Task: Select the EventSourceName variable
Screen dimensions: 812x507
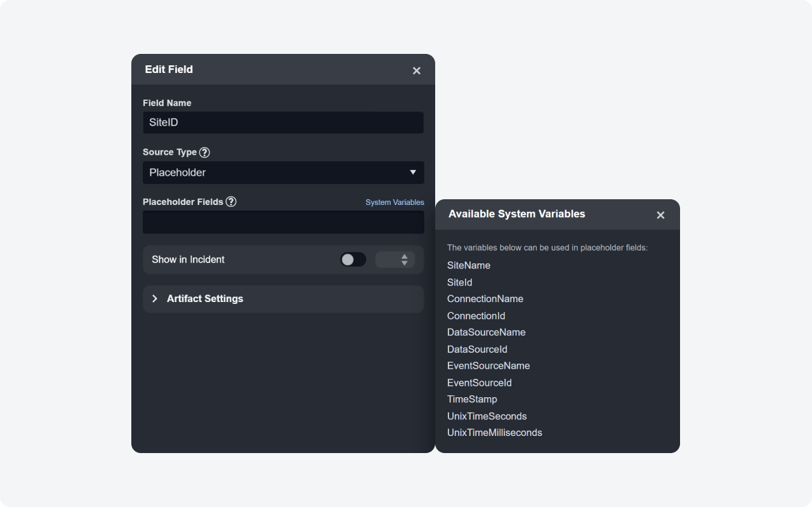Action: pos(488,365)
